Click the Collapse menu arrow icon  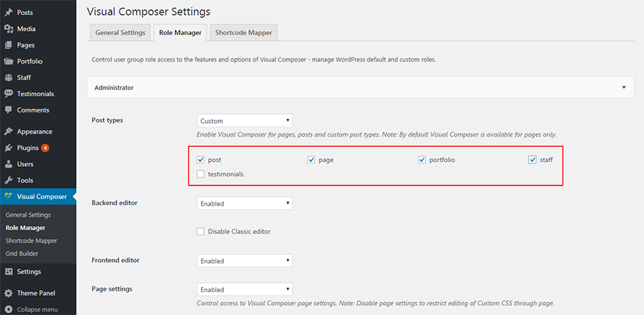click(x=8, y=310)
